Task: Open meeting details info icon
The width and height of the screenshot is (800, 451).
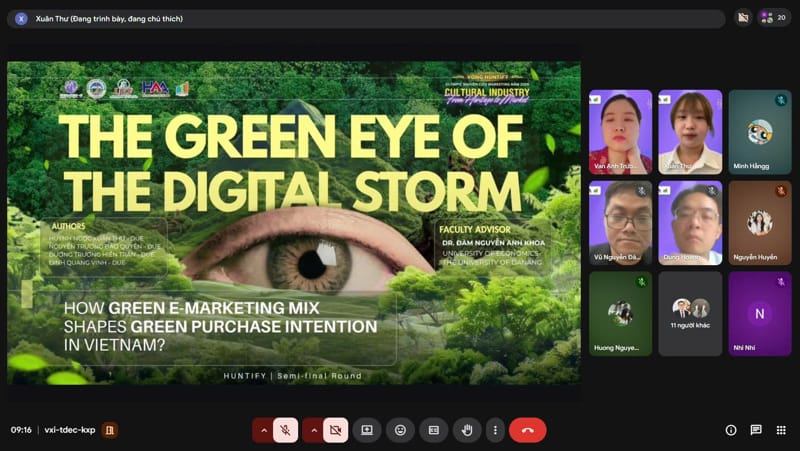Action: tap(731, 430)
